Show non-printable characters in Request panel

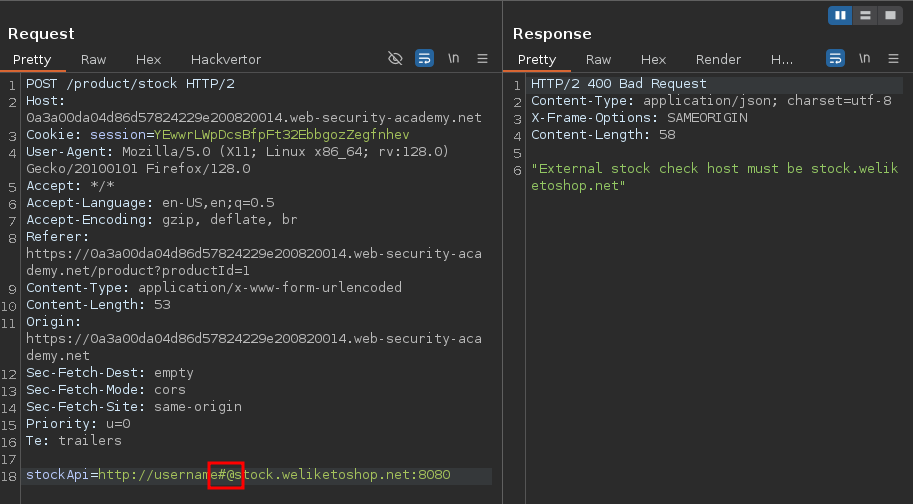tap(453, 59)
